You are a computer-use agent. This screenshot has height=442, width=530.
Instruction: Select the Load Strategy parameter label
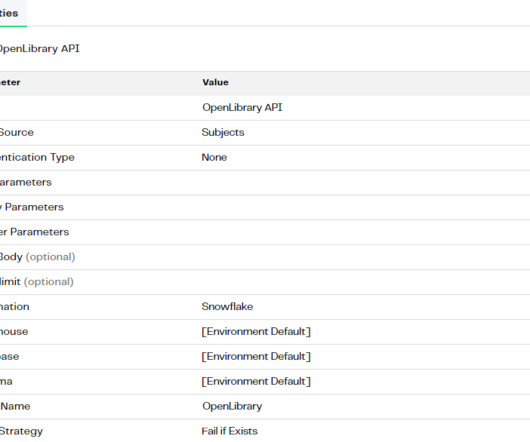pyautogui.click(x=21, y=432)
